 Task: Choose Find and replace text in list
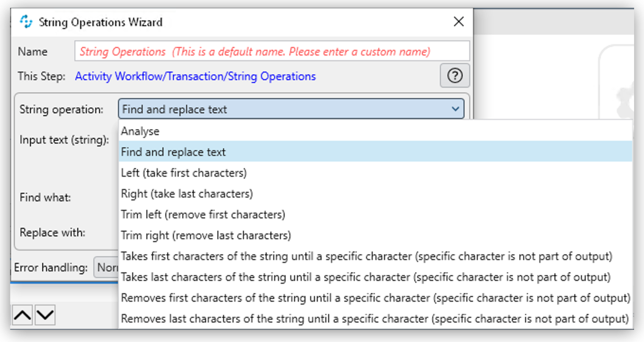173,152
